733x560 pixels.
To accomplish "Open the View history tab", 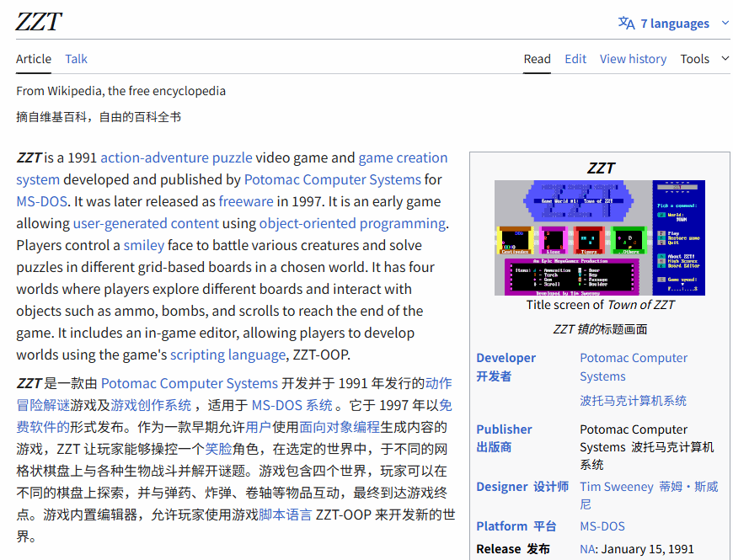I will pyautogui.click(x=633, y=59).
